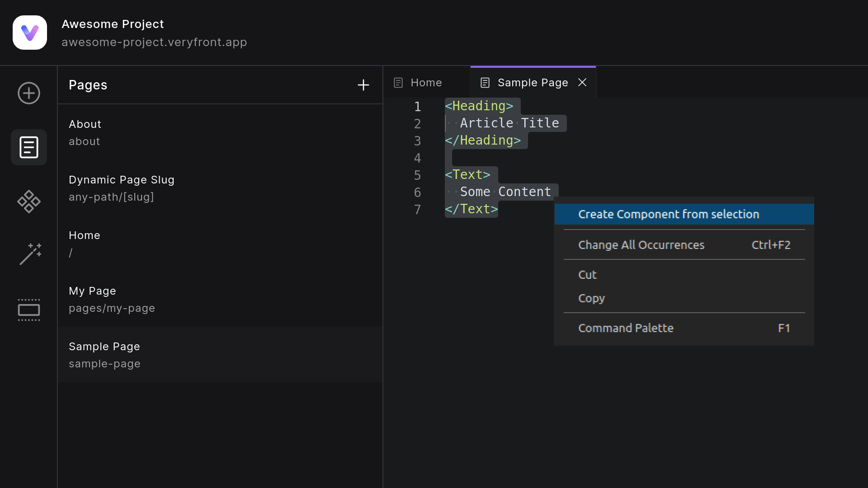Click the file icon on Sample Page tab
Viewport: 868px width, 488px height.
[485, 82]
